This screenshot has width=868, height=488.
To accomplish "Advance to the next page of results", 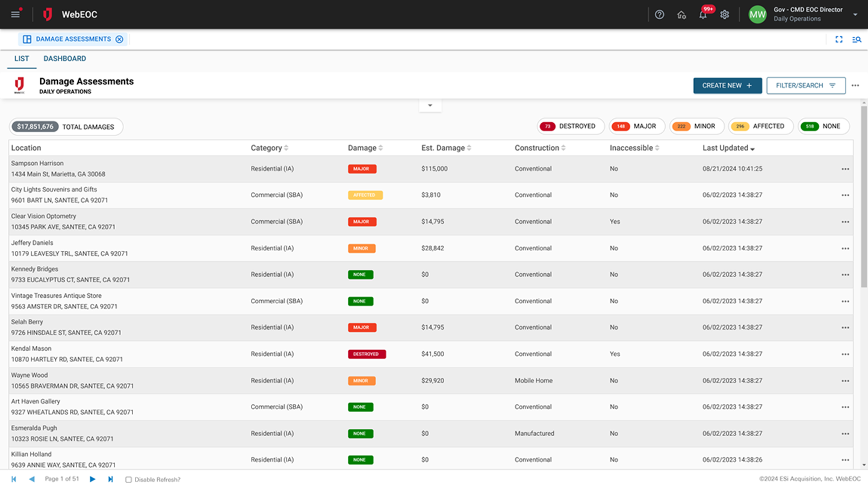I will pyautogui.click(x=92, y=480).
